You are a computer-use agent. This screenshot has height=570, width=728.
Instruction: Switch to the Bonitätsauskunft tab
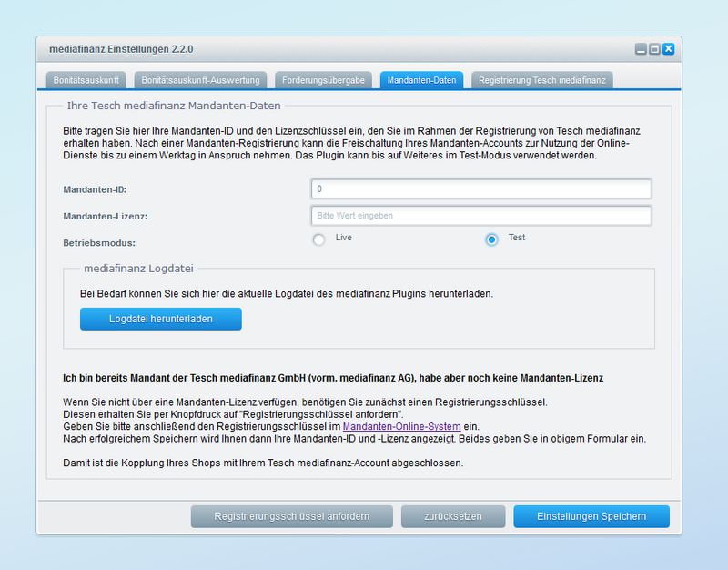point(86,80)
